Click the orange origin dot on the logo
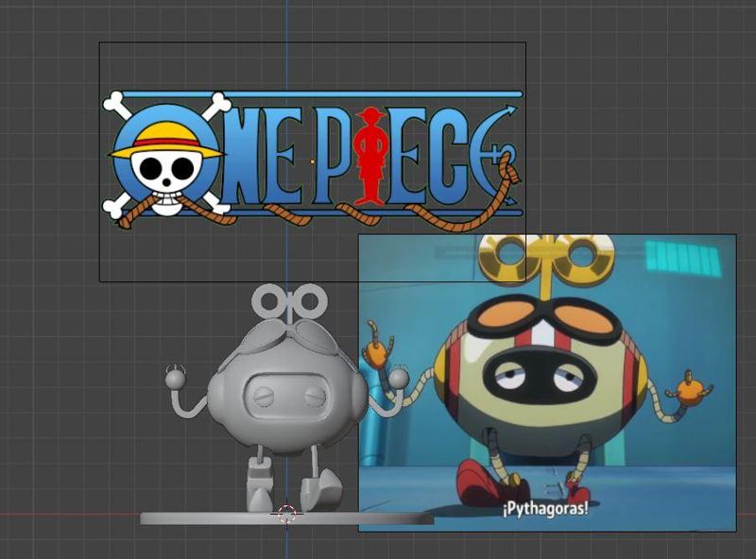 (313, 161)
